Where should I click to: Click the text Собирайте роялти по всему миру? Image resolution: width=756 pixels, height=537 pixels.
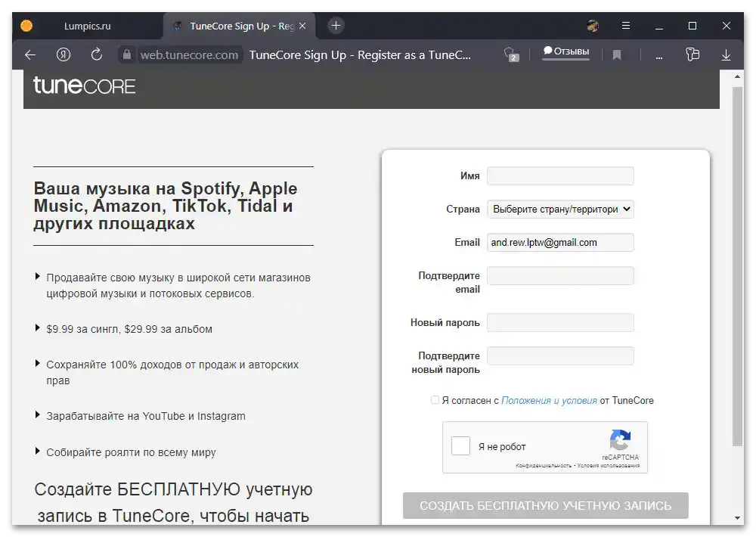131,452
